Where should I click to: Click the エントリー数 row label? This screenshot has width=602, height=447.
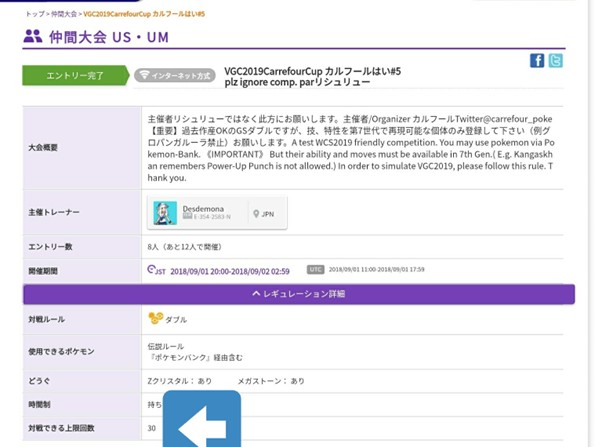click(x=50, y=247)
